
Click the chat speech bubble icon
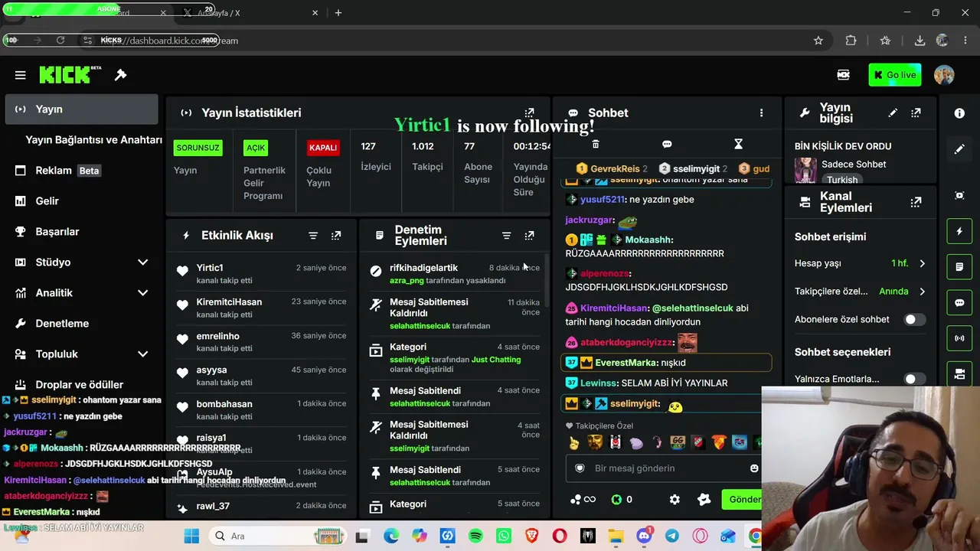[667, 144]
